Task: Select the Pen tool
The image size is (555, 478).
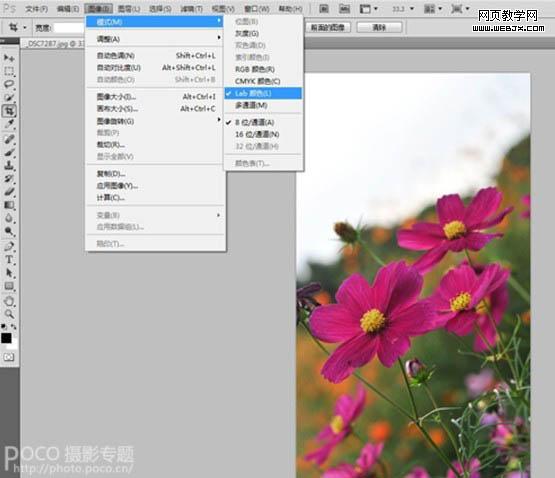Action: [x=9, y=247]
